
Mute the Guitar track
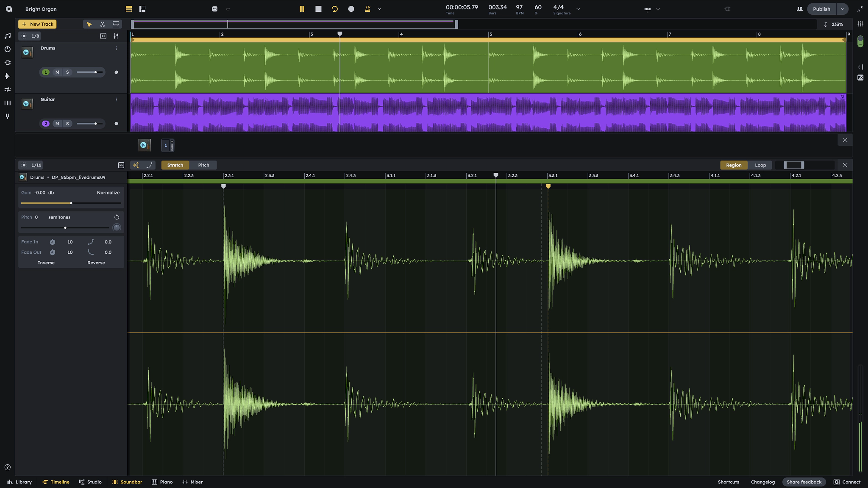click(57, 124)
